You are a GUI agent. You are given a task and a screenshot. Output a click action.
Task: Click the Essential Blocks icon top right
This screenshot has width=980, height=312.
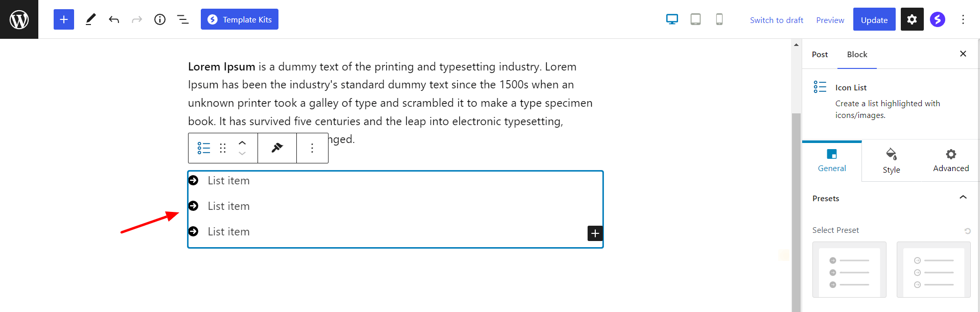point(937,19)
